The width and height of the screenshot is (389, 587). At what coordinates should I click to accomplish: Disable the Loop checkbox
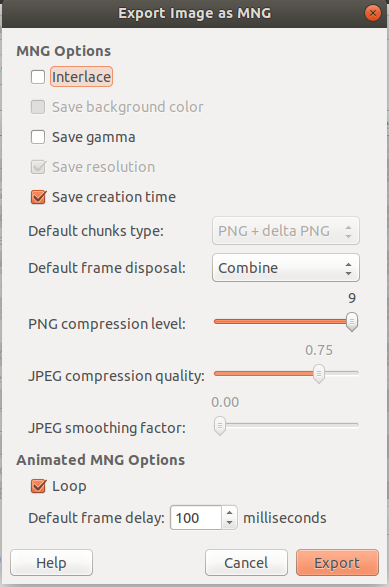[x=38, y=486]
